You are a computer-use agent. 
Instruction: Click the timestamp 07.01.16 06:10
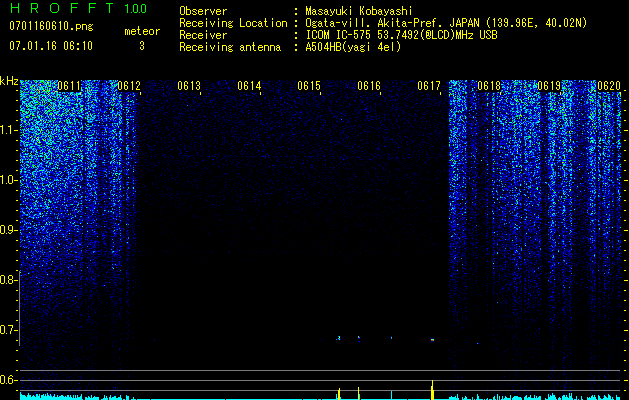[x=51, y=46]
